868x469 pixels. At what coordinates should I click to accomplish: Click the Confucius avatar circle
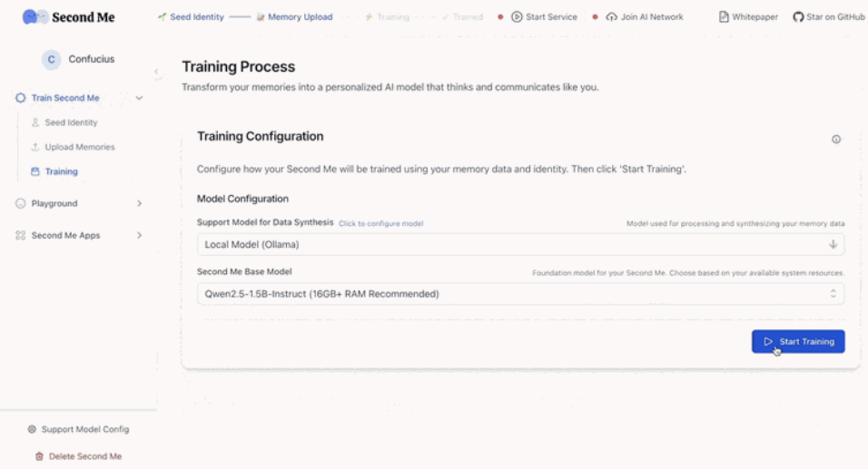click(51, 59)
